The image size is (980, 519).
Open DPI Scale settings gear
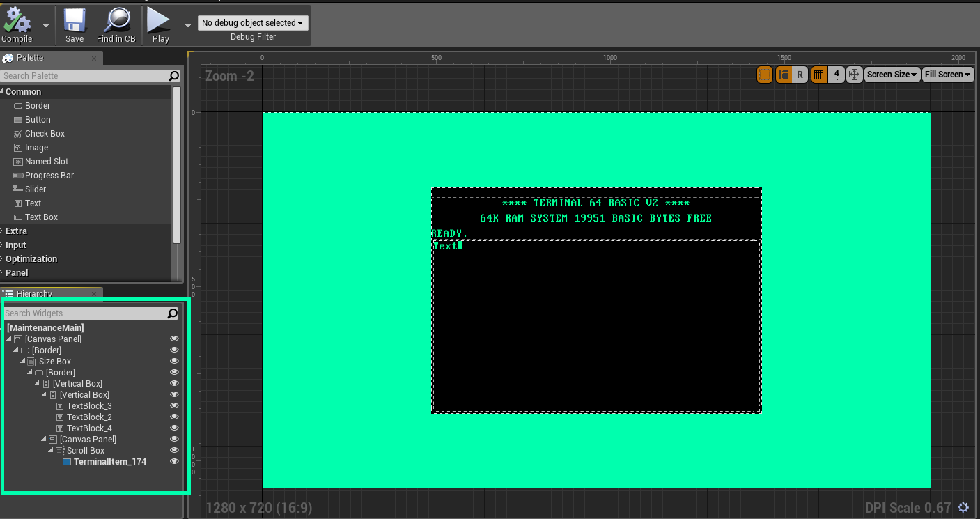(x=963, y=507)
